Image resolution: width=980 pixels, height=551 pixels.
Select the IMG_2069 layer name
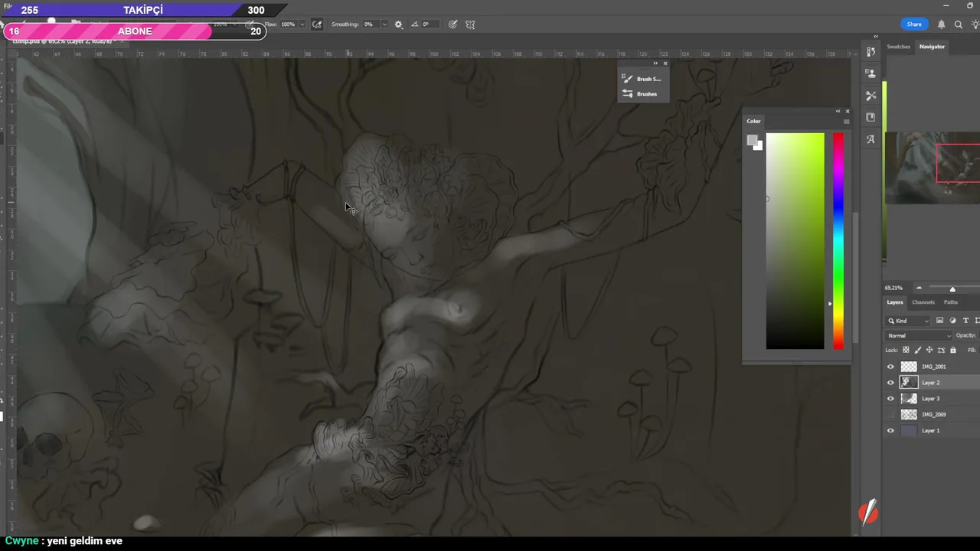934,415
